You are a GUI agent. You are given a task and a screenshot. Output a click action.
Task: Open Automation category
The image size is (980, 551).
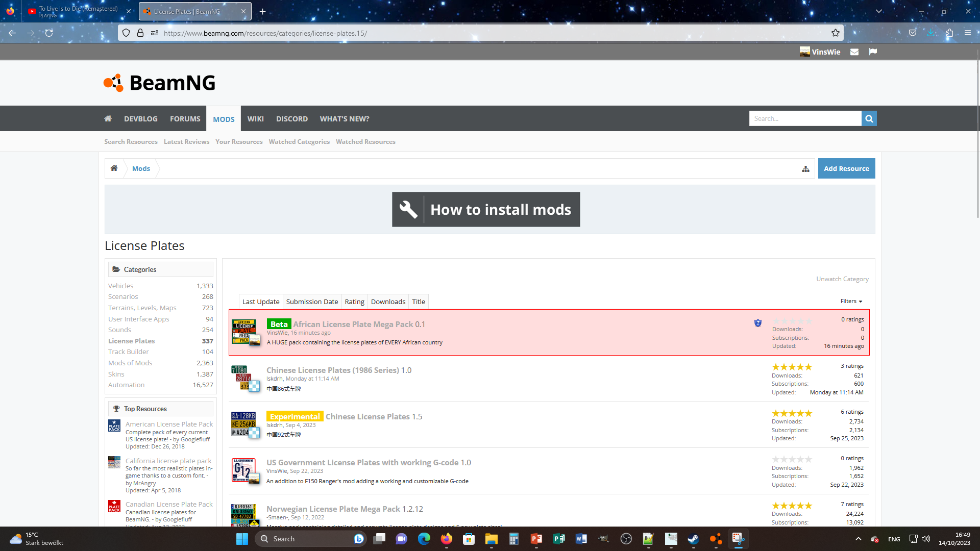pyautogui.click(x=126, y=385)
